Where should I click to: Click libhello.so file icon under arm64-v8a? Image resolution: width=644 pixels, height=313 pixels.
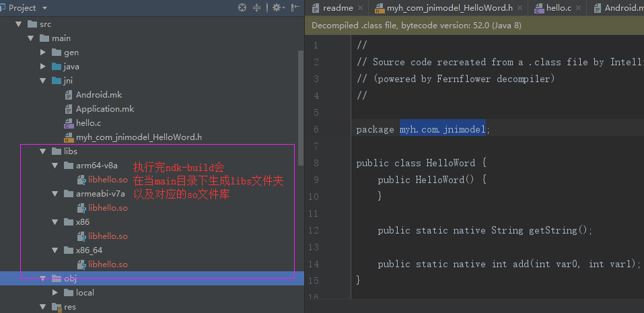tap(81, 180)
